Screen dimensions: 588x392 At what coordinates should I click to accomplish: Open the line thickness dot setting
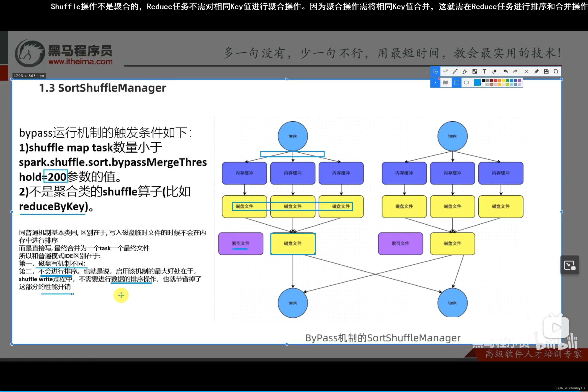[x=435, y=83]
